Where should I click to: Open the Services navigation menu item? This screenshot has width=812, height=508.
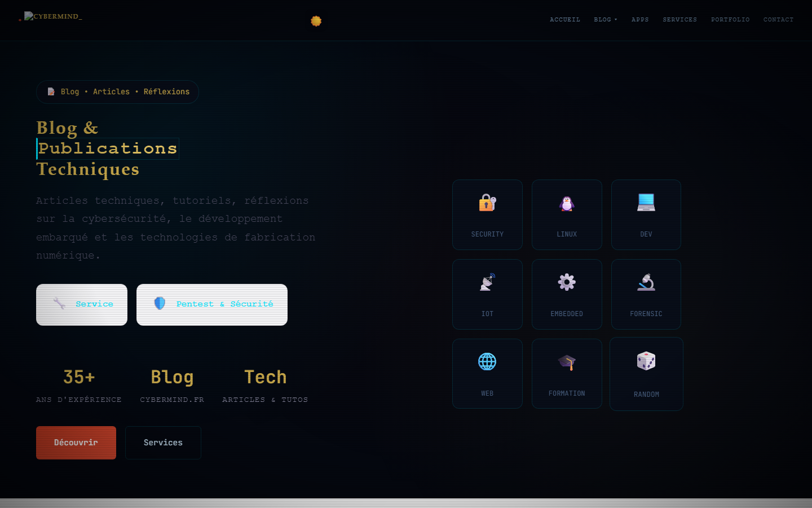pyautogui.click(x=679, y=20)
